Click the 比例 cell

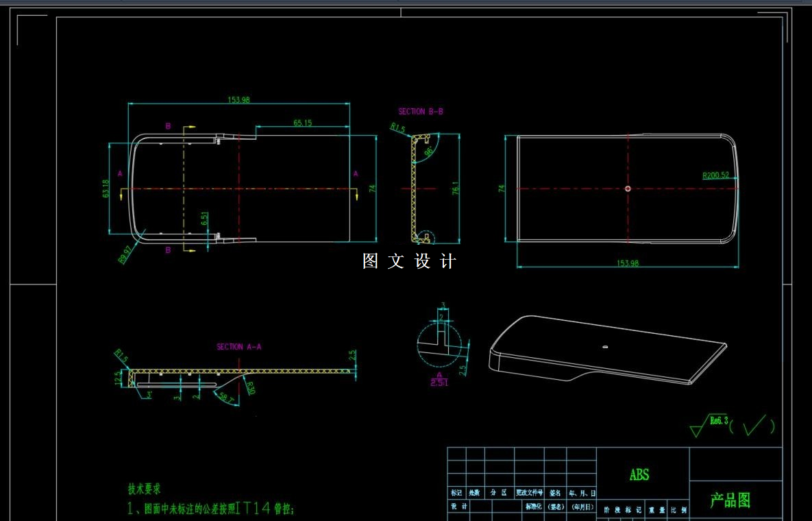(680, 510)
